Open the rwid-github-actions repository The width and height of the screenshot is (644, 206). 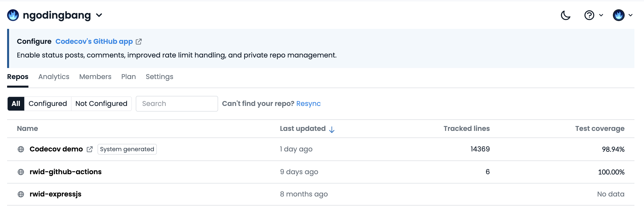(x=65, y=172)
